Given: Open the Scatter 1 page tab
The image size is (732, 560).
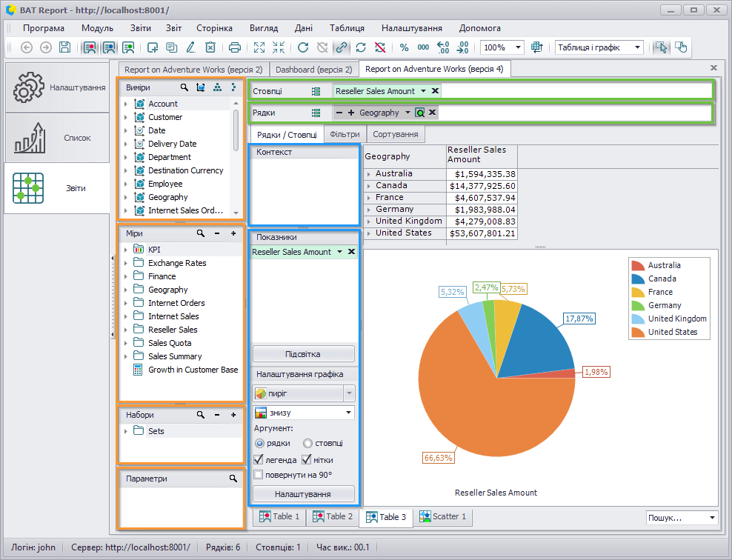Looking at the screenshot, I should pyautogui.click(x=443, y=516).
